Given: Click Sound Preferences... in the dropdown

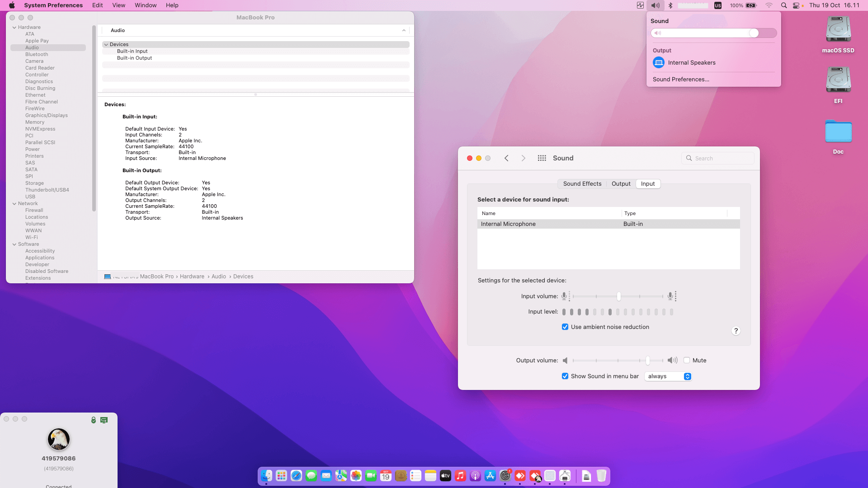Looking at the screenshot, I should [680, 79].
